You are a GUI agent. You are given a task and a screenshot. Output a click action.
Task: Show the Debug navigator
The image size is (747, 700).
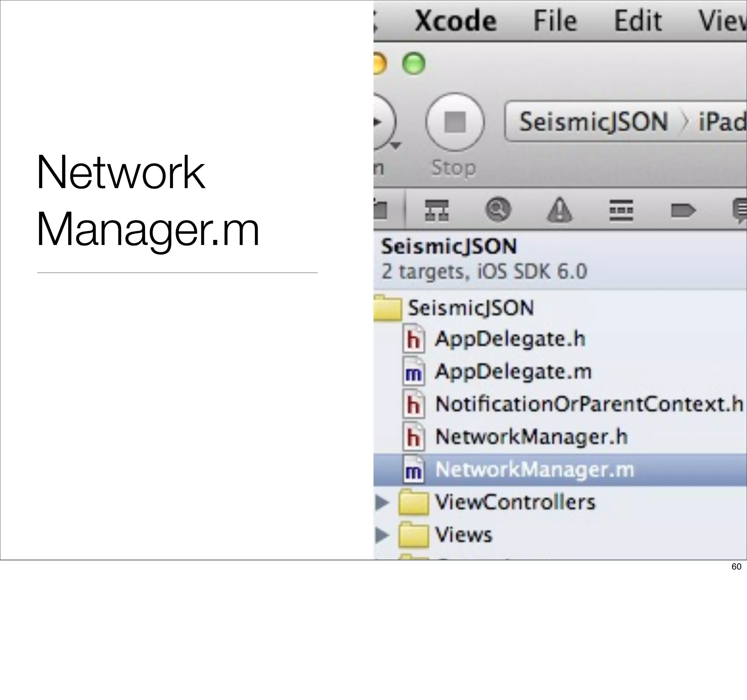coord(621,210)
